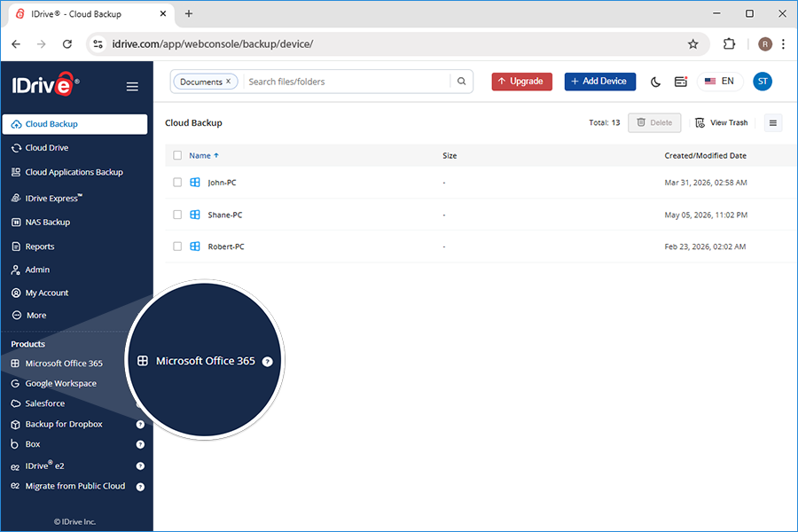Open Cloud Backup in the sidebar
This screenshot has width=798, height=532.
click(74, 124)
